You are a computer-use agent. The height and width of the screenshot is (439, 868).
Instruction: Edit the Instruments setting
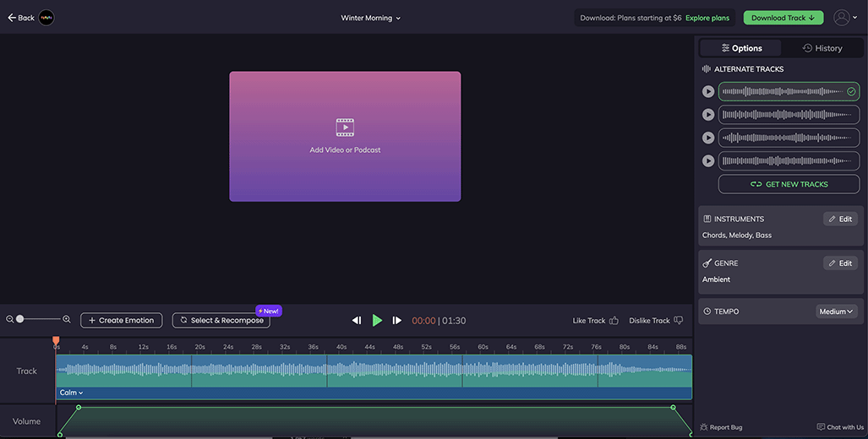840,219
